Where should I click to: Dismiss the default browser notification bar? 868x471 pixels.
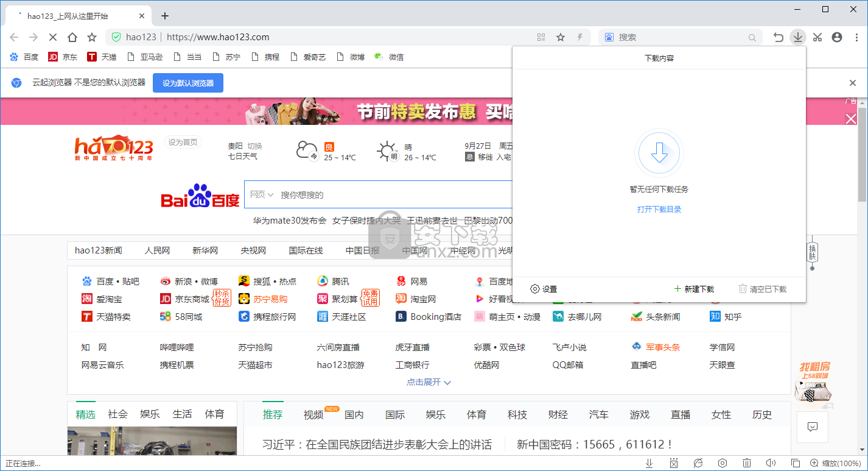[x=853, y=83]
